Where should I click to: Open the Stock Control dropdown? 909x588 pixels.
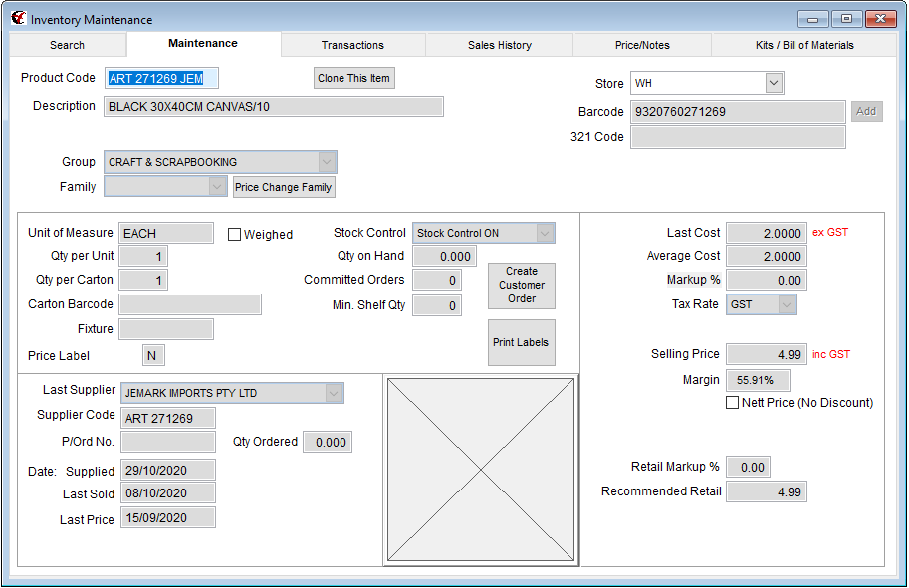point(544,233)
